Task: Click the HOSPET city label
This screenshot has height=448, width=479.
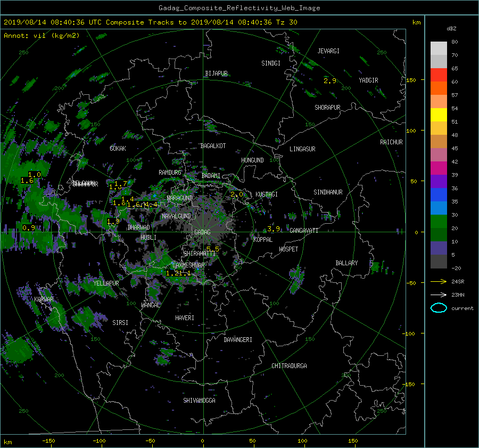Action: pyautogui.click(x=288, y=249)
